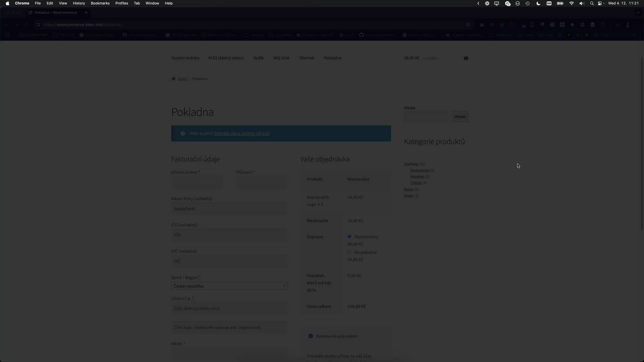The image size is (644, 362).
Task: Click the 18,00 Kč cart total
Action: (x=412, y=58)
